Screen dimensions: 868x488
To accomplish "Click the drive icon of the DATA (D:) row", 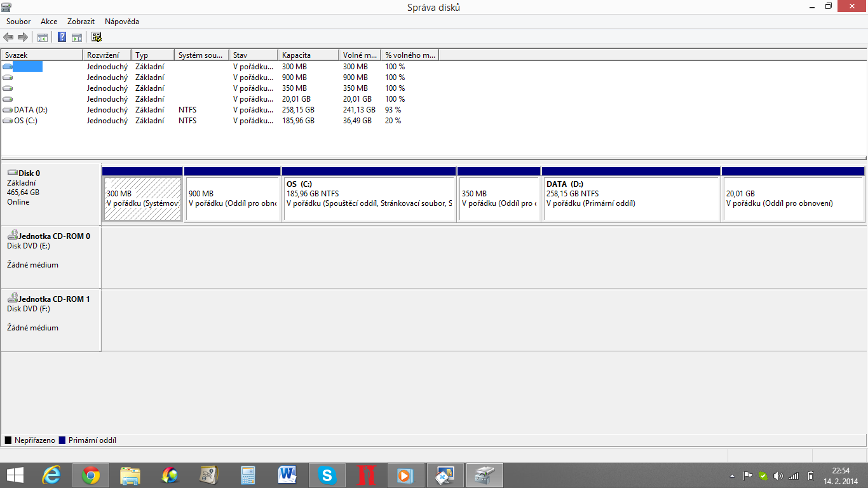I will (8, 110).
